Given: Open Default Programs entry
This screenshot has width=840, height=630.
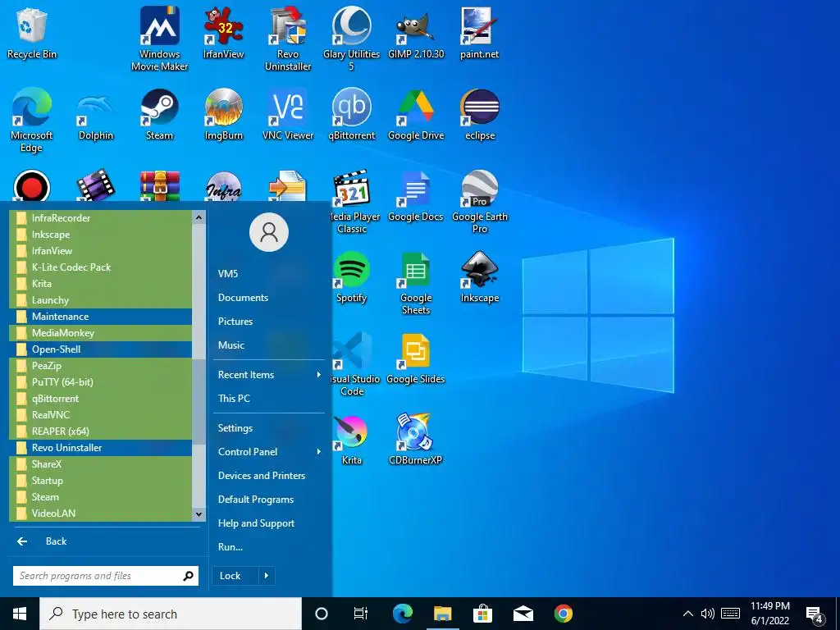Looking at the screenshot, I should tap(256, 500).
